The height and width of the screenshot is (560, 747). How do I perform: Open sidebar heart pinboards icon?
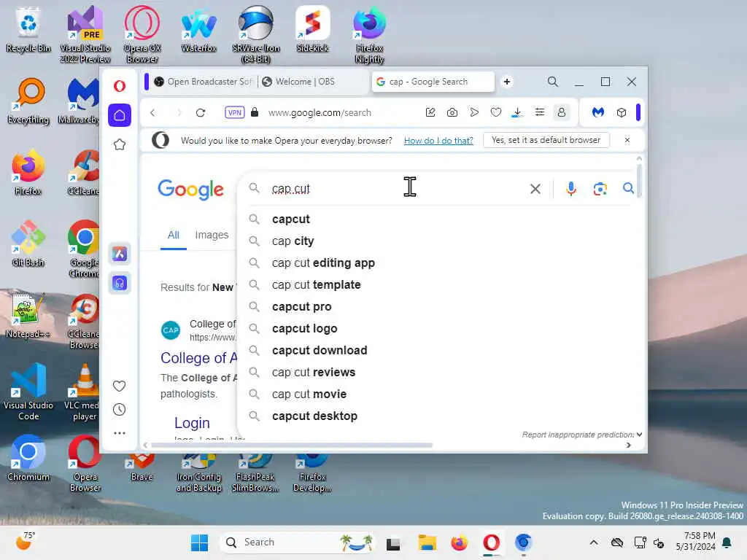click(x=119, y=386)
